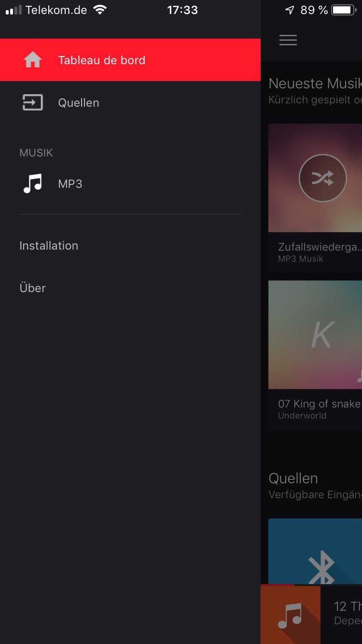Click the orange now-playing music note icon
The height and width of the screenshot is (644, 362).
pyautogui.click(x=291, y=615)
